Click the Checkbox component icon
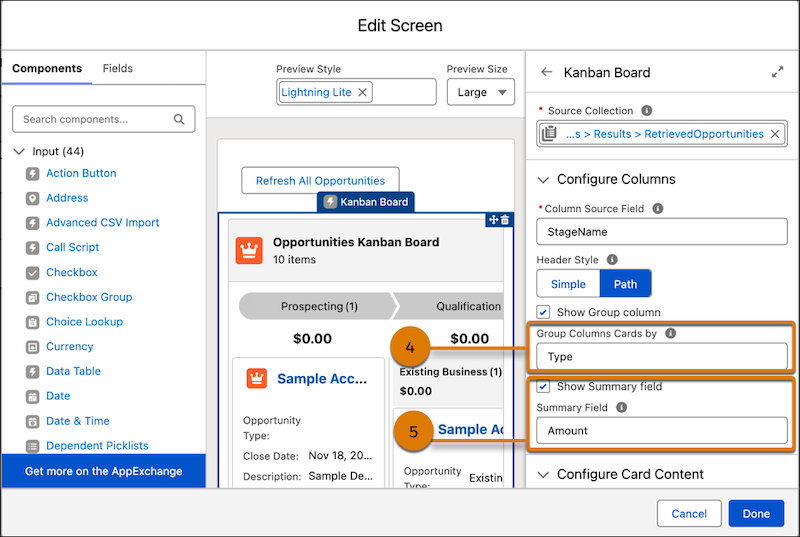800x537 pixels. (32, 273)
